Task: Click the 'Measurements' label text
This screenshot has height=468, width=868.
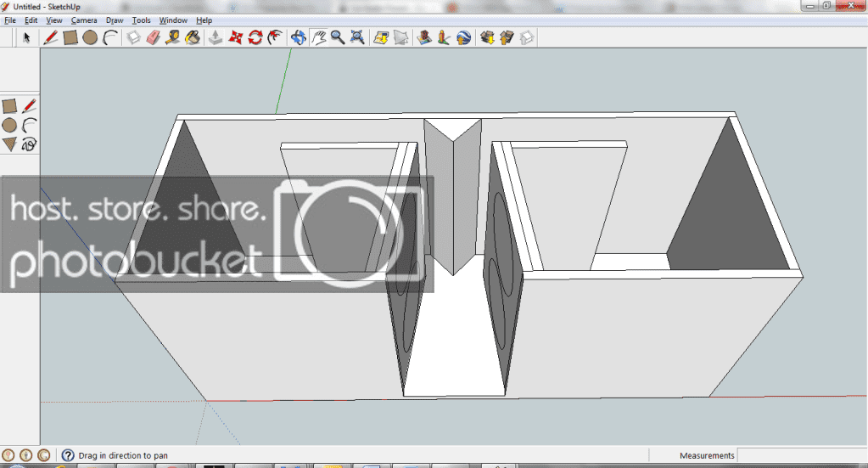Action: pos(707,455)
